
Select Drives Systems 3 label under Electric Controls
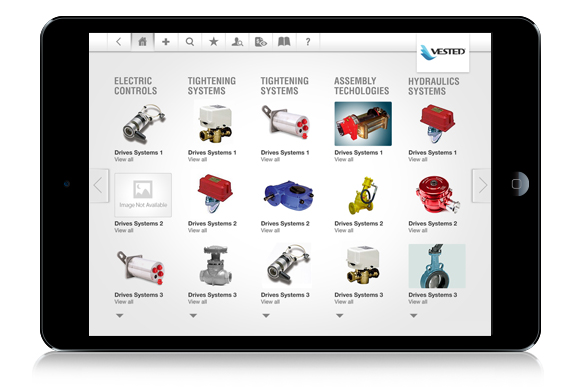(x=138, y=295)
